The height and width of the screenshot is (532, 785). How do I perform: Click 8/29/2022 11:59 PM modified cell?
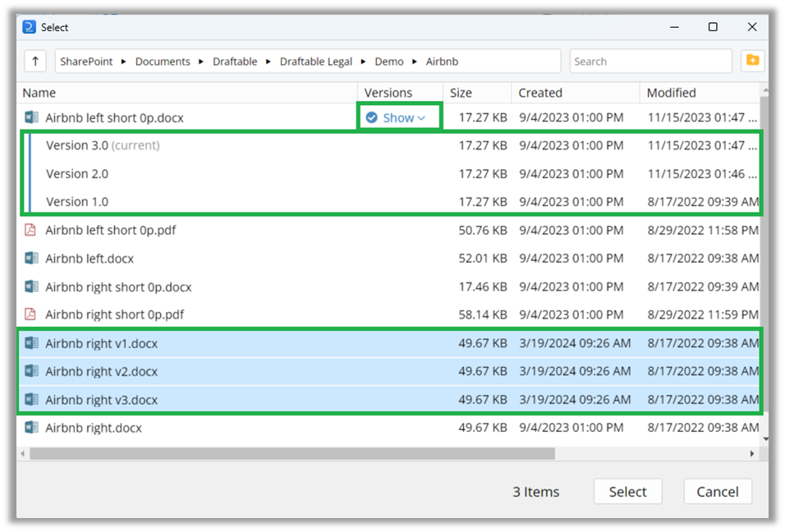[702, 314]
